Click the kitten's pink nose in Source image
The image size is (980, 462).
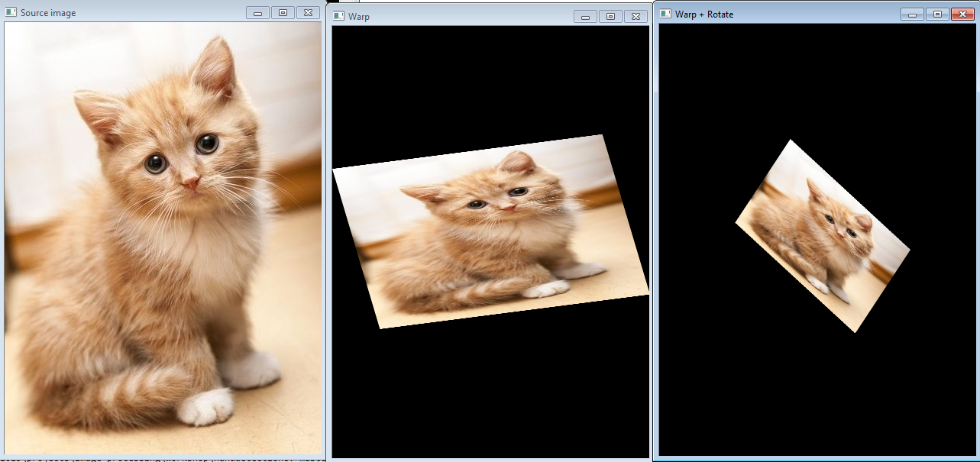click(x=190, y=183)
